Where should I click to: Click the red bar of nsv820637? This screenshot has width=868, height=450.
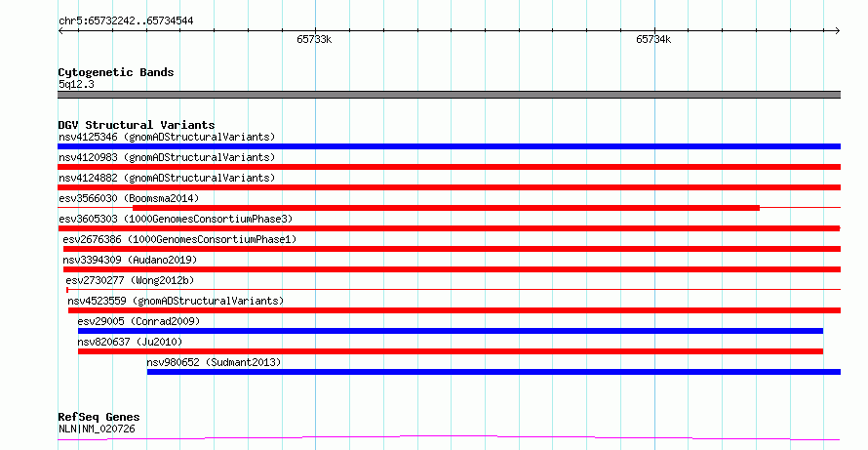451,352
